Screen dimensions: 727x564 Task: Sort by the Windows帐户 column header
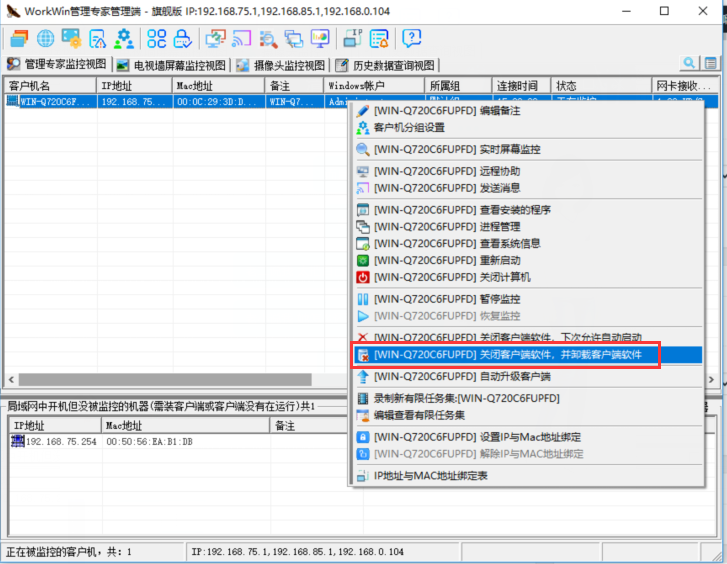click(374, 86)
